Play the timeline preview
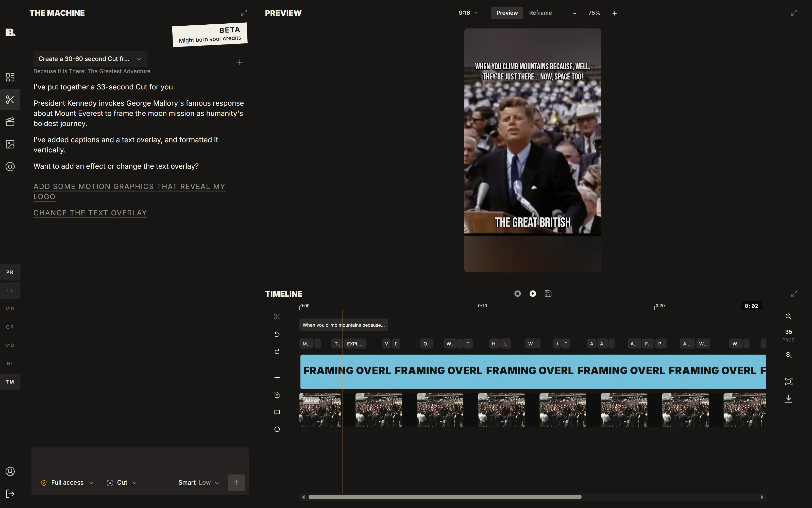 pos(533,294)
